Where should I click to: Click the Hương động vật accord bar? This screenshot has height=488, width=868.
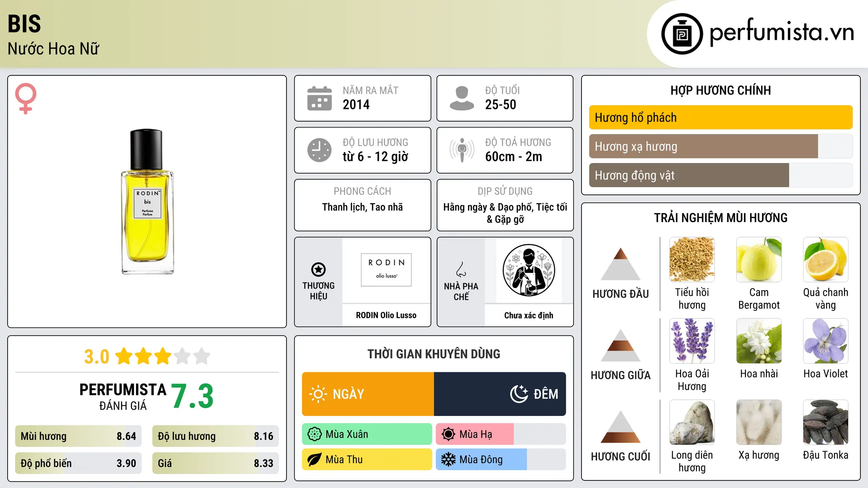[721, 175]
